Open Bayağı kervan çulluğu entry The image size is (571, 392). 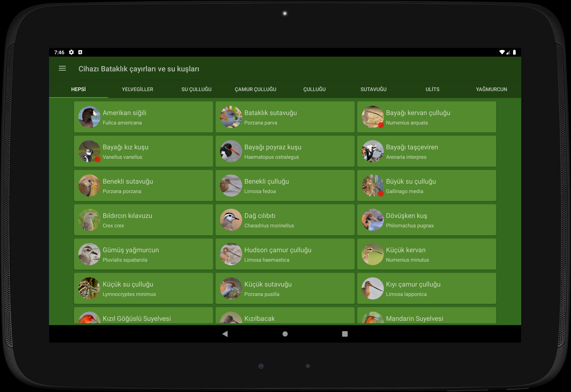(x=427, y=117)
